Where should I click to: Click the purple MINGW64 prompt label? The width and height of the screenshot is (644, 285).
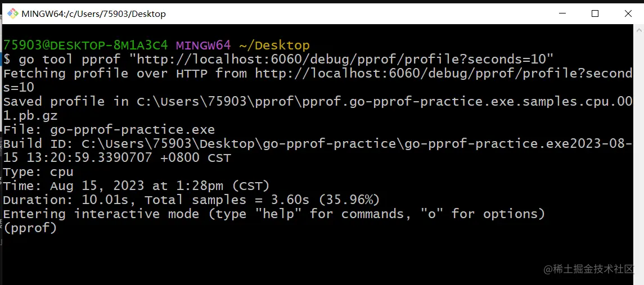click(x=203, y=45)
